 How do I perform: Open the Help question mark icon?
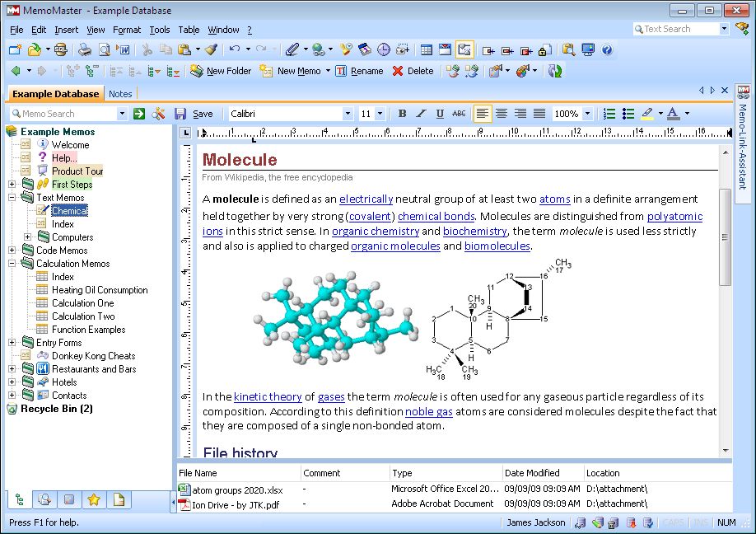(x=607, y=50)
